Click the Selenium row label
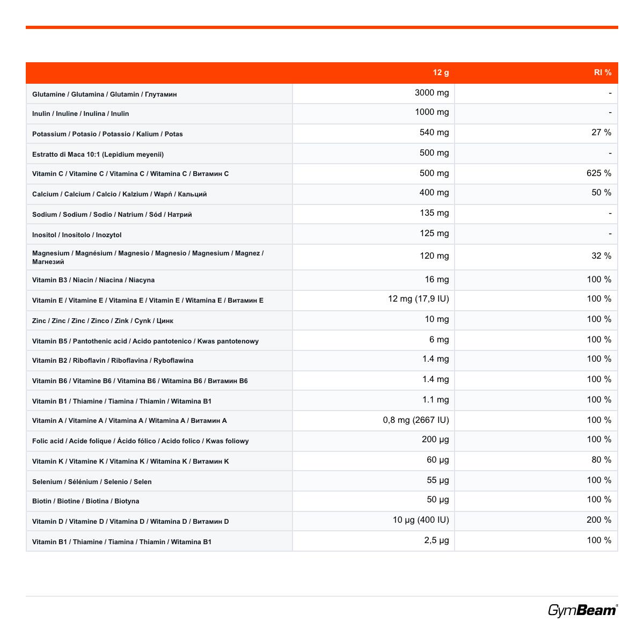The image size is (644, 644). tap(92, 482)
